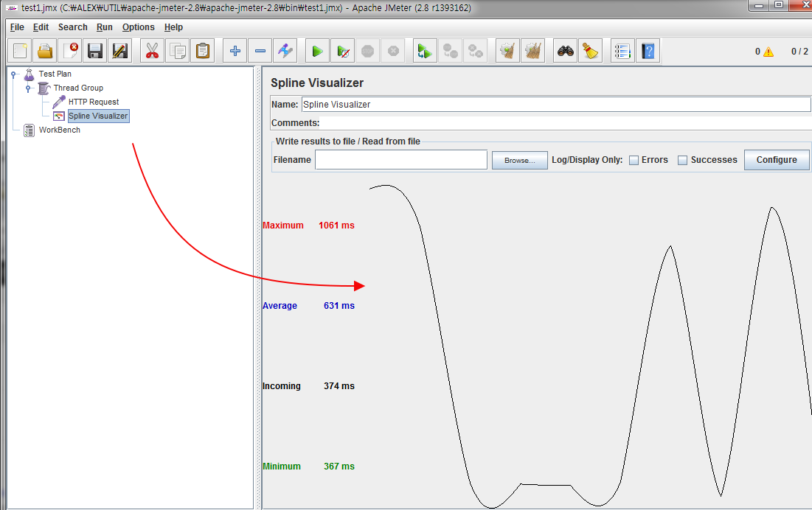Click the Comments input field
Screen dimensions: 812x510
pyautogui.click(x=566, y=123)
